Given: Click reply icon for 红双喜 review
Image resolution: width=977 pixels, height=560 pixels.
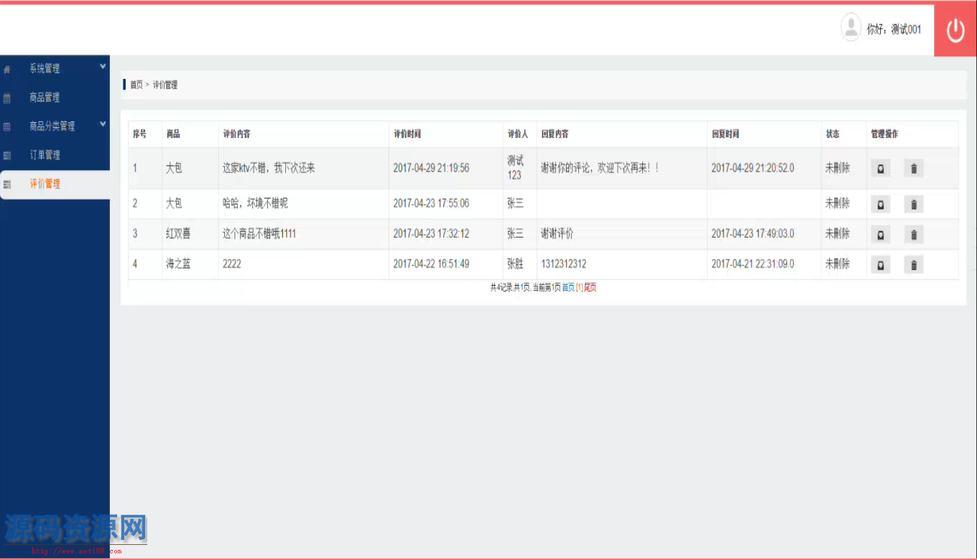Looking at the screenshot, I should [880, 235].
